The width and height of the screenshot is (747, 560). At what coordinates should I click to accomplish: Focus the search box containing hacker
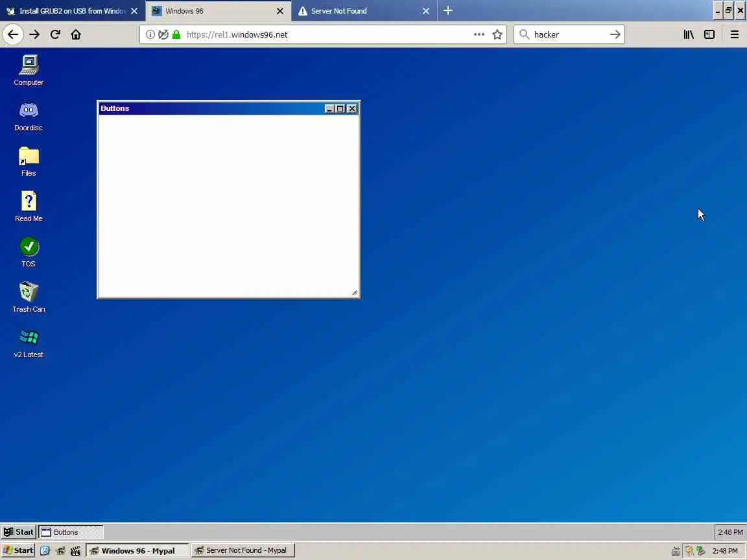[x=569, y=34]
